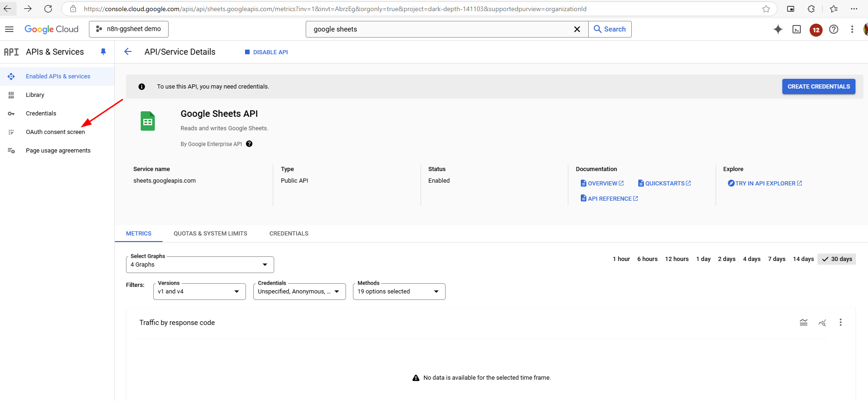Select the 7 days time range

777,259
